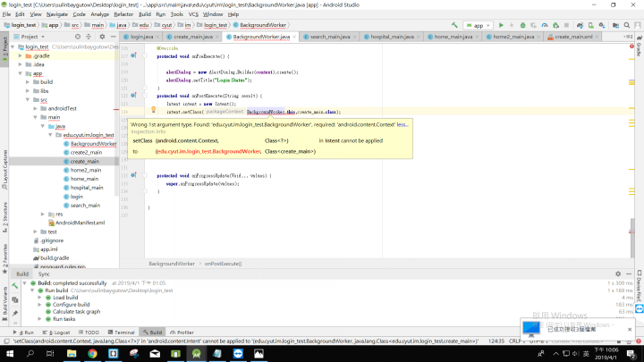Image resolution: width=644 pixels, height=362 pixels.
Task: Switch to create_main.java editor tab
Action: [x=192, y=37]
